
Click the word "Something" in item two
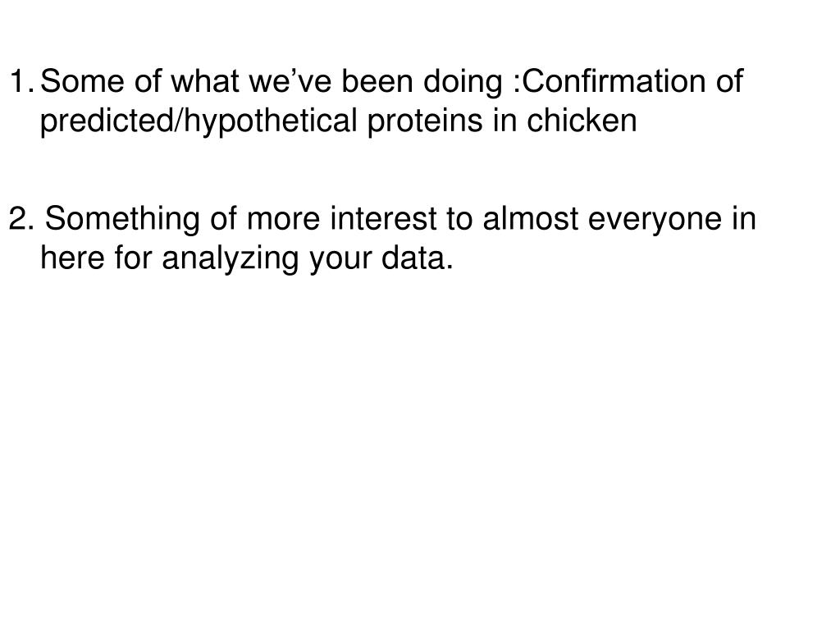pyautogui.click(x=122, y=221)
